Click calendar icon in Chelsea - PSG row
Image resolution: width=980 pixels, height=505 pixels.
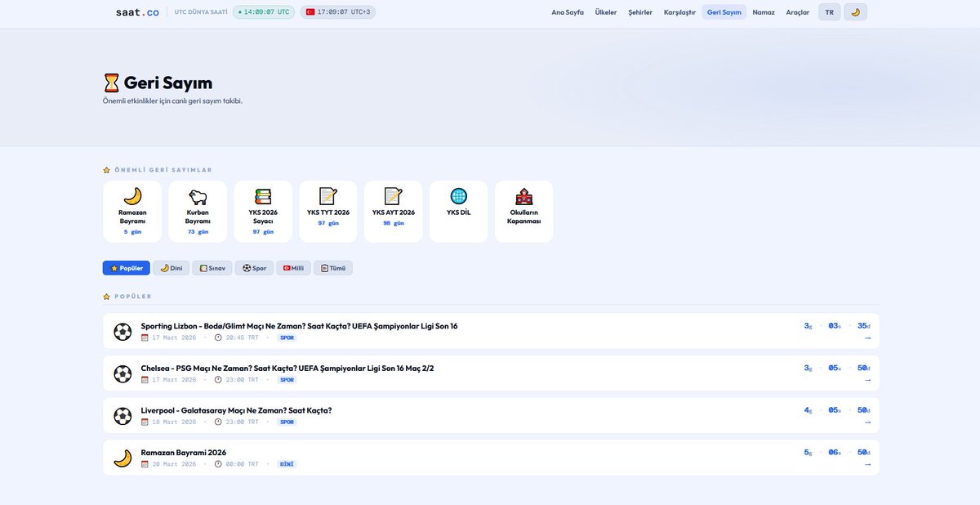click(145, 380)
